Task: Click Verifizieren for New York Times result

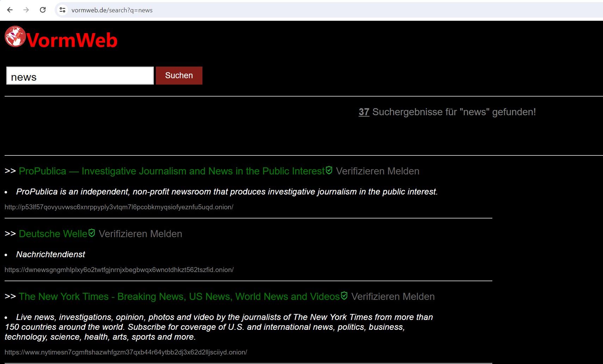Action: coord(375,297)
